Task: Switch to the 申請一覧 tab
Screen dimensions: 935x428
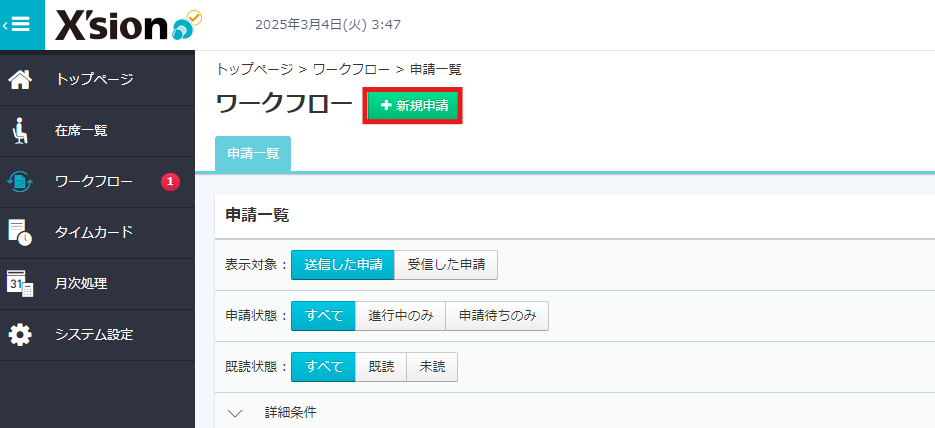Action: click(x=253, y=154)
